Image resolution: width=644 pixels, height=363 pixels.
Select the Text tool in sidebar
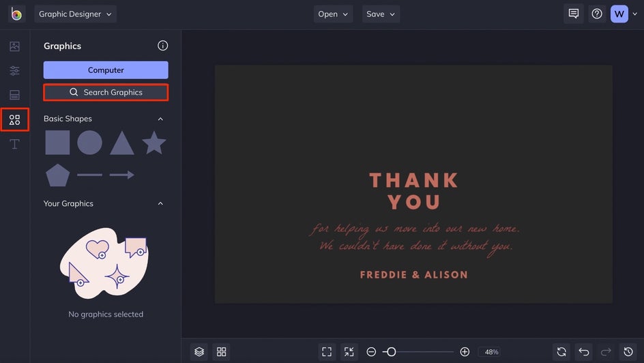point(14,144)
